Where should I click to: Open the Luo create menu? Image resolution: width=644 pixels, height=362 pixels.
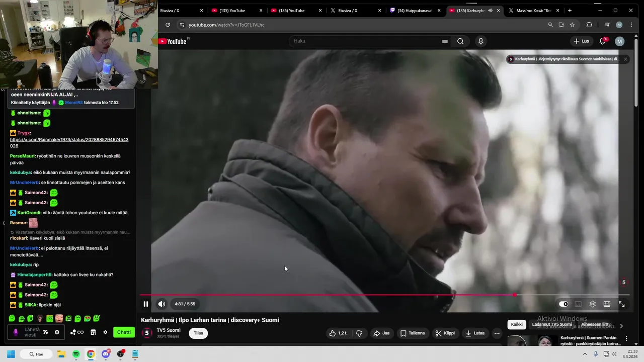click(x=581, y=41)
